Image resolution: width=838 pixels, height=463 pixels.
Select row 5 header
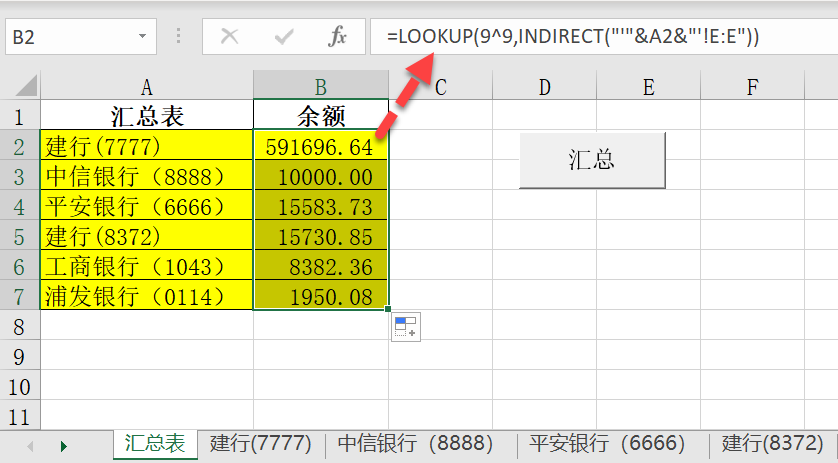20,235
